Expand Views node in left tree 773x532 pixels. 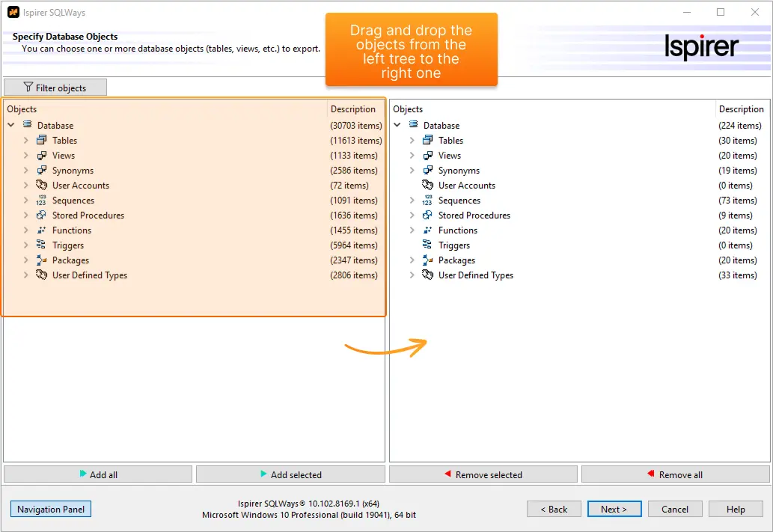tap(26, 156)
